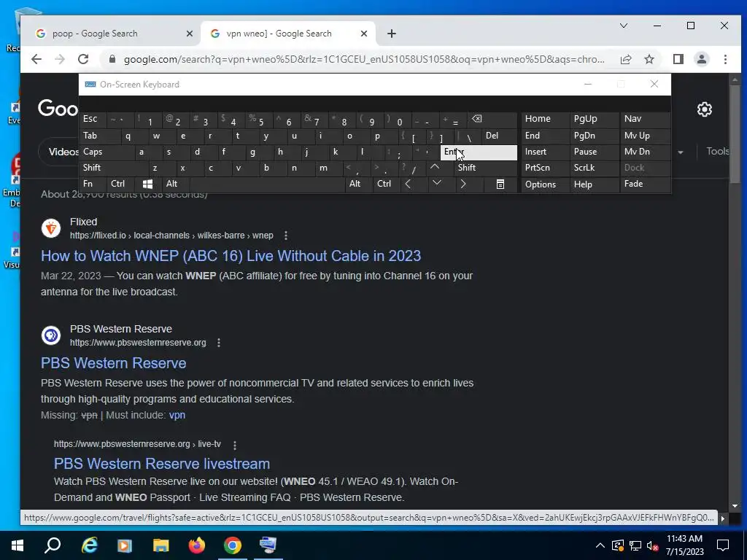
Task: Open Chrome's three-dot menu
Action: pos(725,59)
